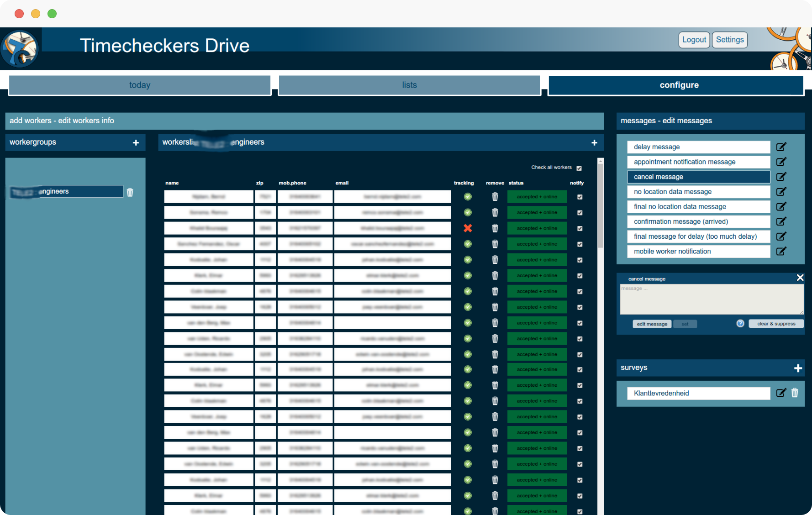This screenshot has height=515, width=812.
Task: Click the edit message button
Action: pos(652,324)
